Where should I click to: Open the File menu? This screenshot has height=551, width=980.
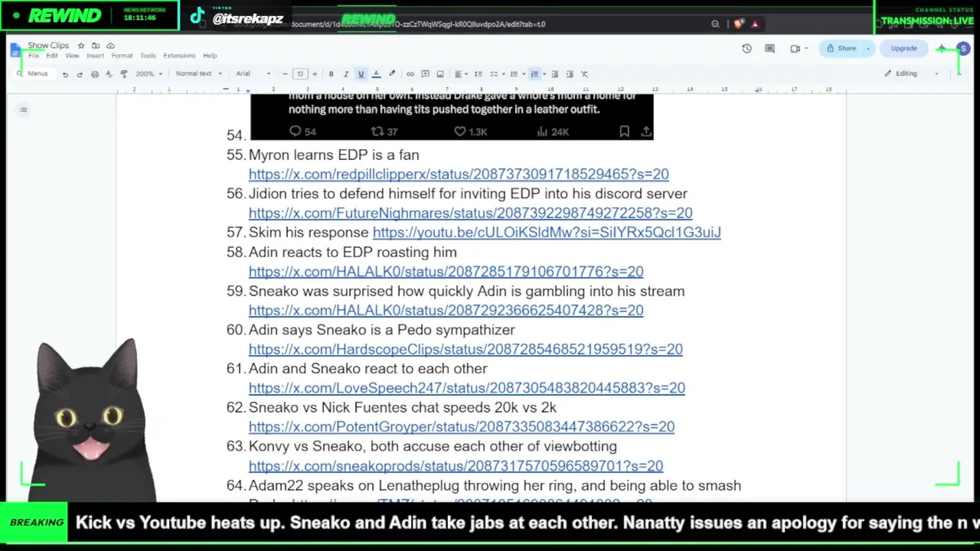(34, 56)
